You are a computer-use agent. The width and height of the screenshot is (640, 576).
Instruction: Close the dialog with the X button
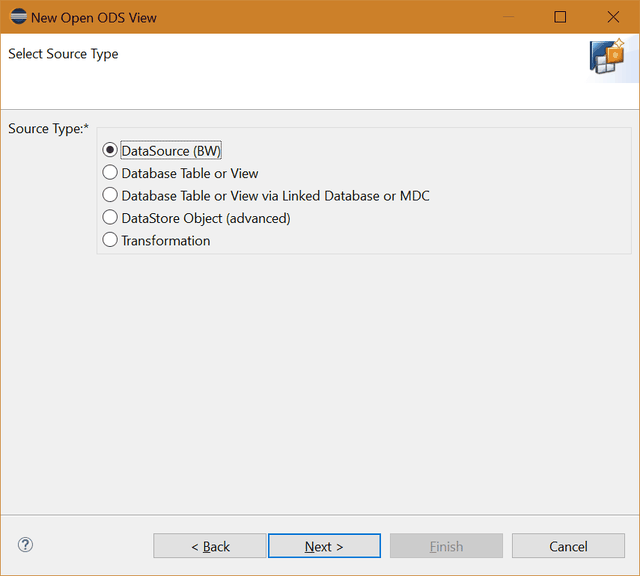(613, 17)
